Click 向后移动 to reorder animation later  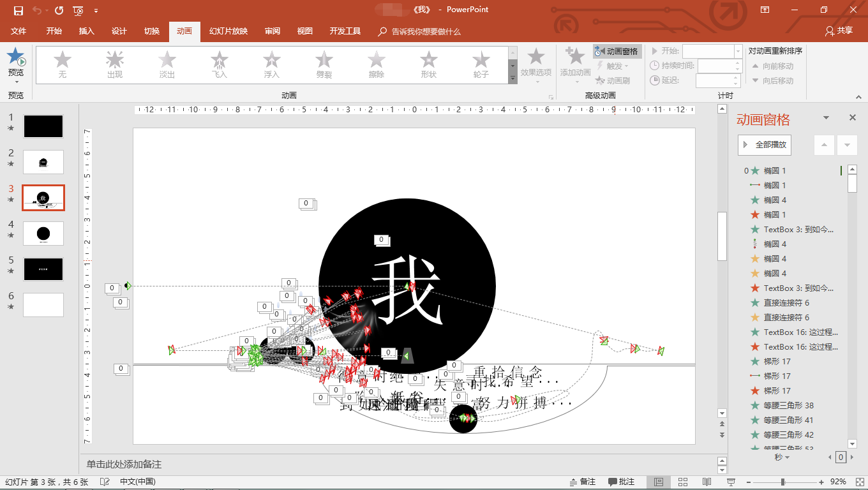pos(772,80)
